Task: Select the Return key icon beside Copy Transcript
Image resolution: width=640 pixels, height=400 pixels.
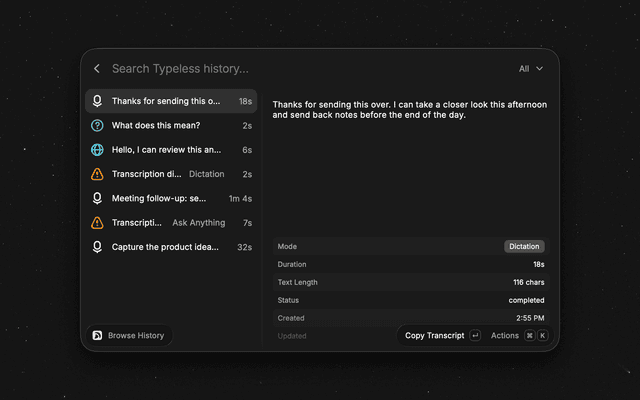Action: (475, 336)
